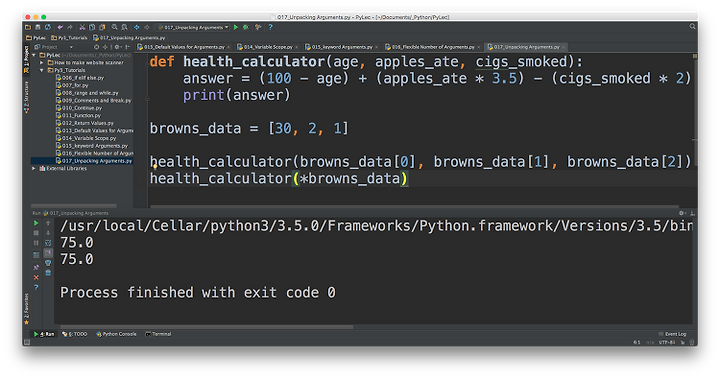720x378 pixels.
Task: Click the Find magnifier icon in toolbar
Action: (x=114, y=27)
